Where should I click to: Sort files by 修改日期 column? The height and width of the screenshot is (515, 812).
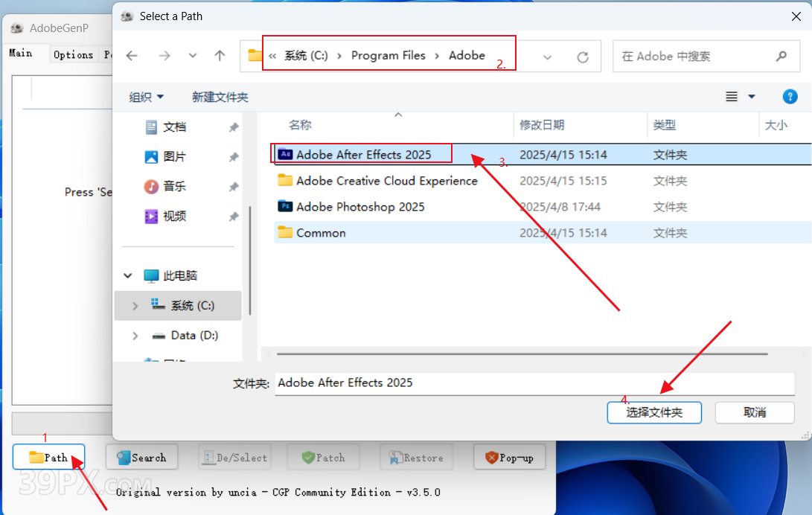coord(542,125)
